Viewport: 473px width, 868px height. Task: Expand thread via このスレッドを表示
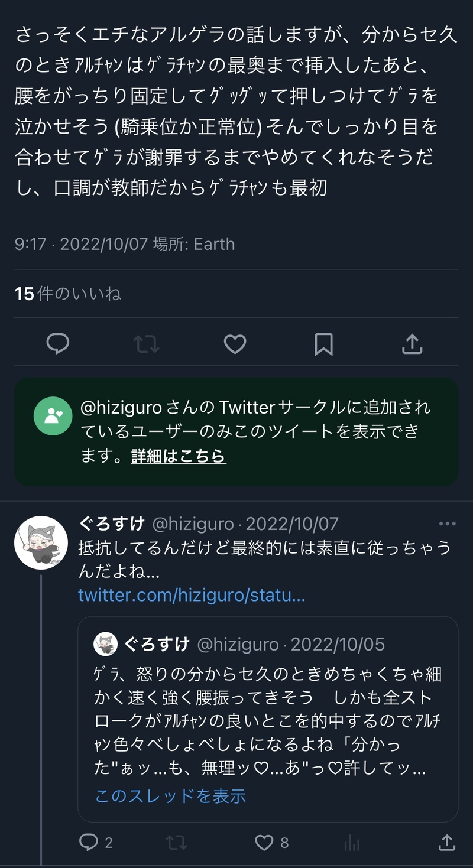(x=170, y=796)
